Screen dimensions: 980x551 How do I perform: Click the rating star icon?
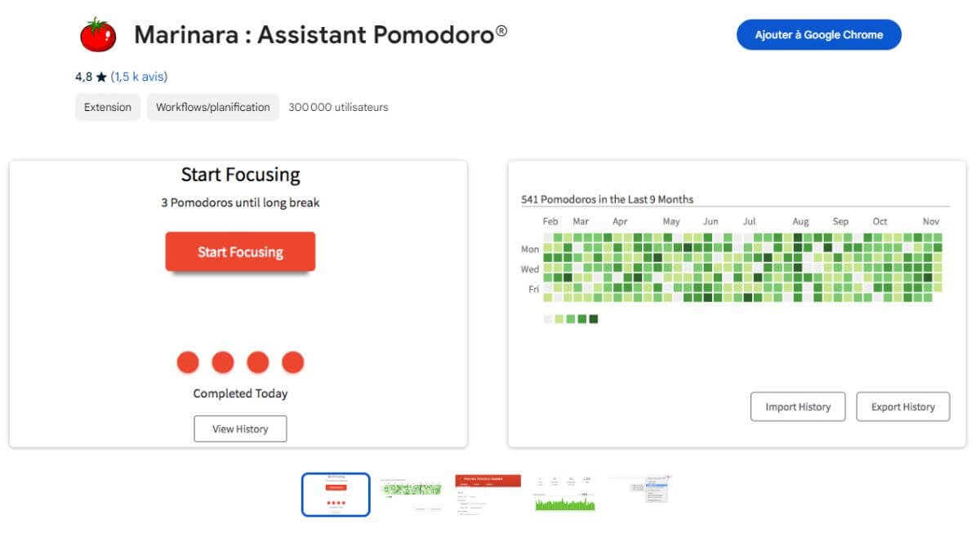101,77
